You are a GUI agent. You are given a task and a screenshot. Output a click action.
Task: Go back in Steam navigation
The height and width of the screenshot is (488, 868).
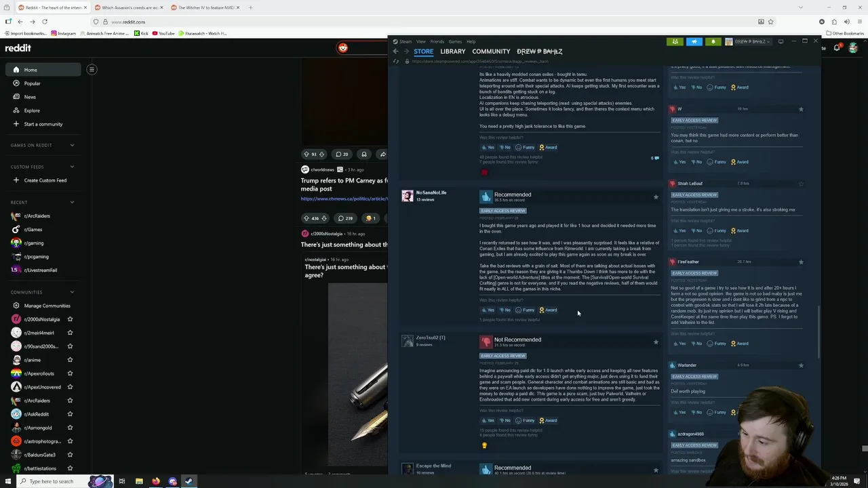coord(396,52)
